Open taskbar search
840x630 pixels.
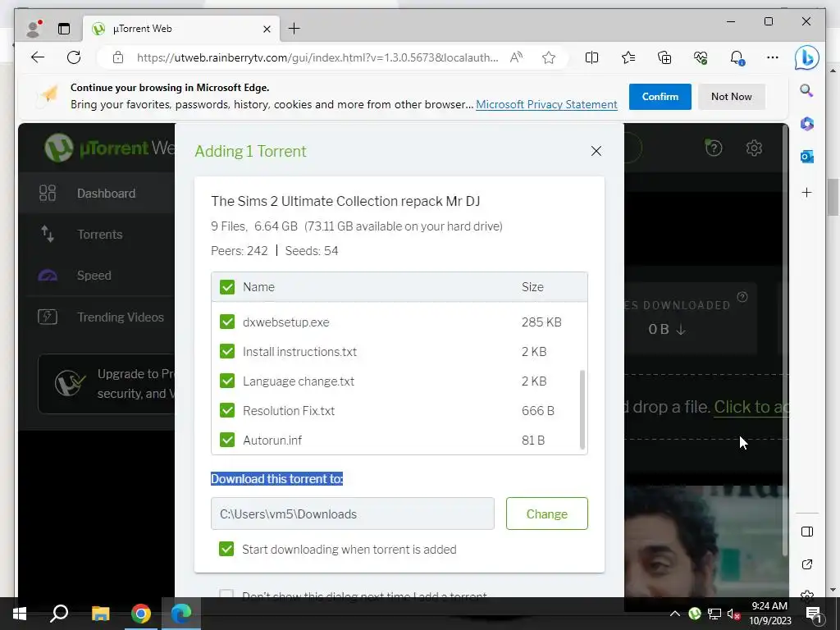pyautogui.click(x=59, y=614)
